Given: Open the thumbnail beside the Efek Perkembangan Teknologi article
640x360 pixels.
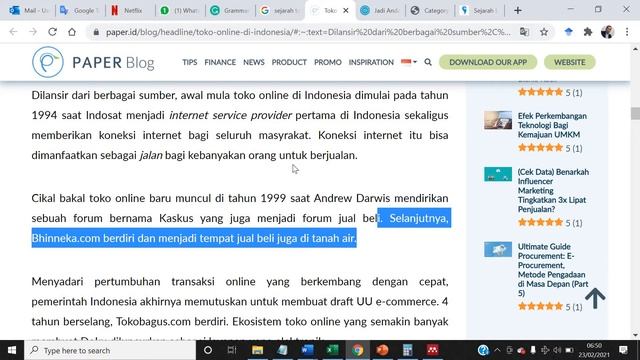Looking at the screenshot, I should click(x=498, y=120).
